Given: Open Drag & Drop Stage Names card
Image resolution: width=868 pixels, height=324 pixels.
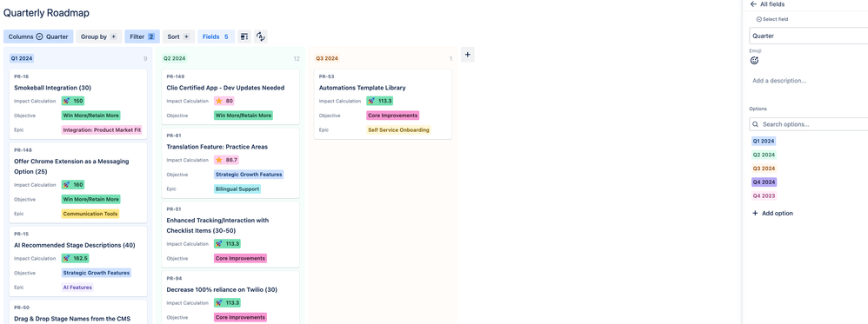Looking at the screenshot, I should tap(78, 313).
